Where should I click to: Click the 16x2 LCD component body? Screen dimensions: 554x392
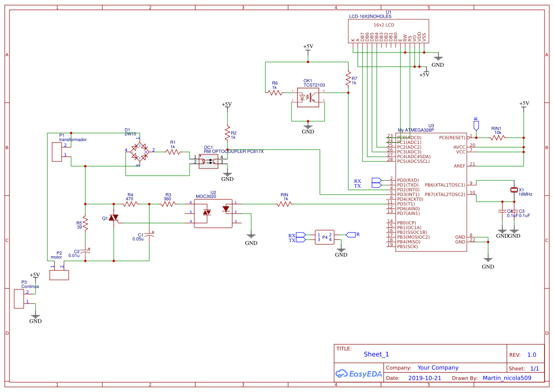[x=389, y=31]
